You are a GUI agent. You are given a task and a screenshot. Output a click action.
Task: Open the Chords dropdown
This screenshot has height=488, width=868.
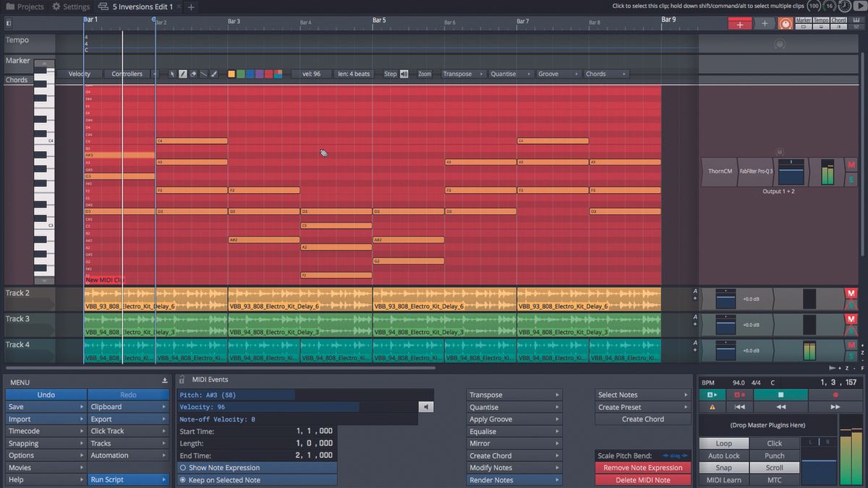tap(606, 73)
